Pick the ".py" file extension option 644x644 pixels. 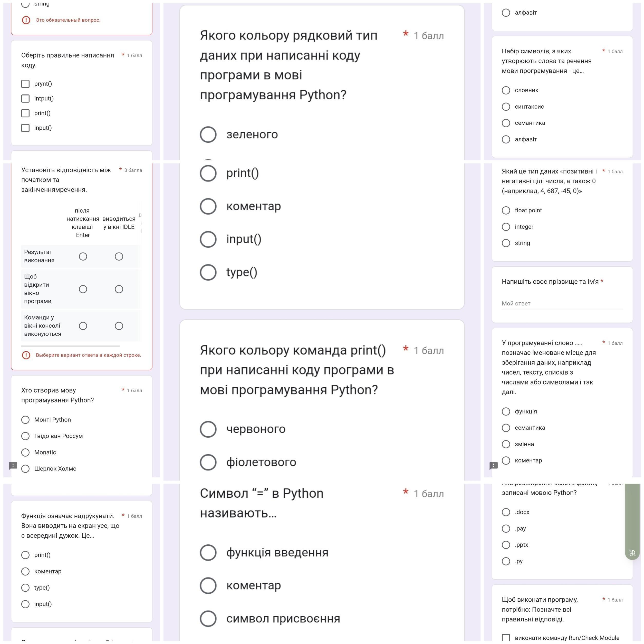pyautogui.click(x=506, y=561)
